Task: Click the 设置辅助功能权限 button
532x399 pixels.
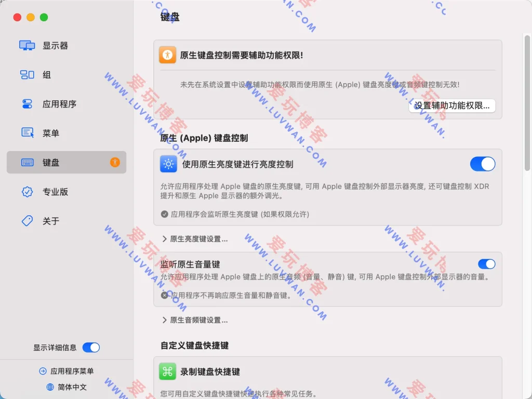Action: tap(451, 105)
